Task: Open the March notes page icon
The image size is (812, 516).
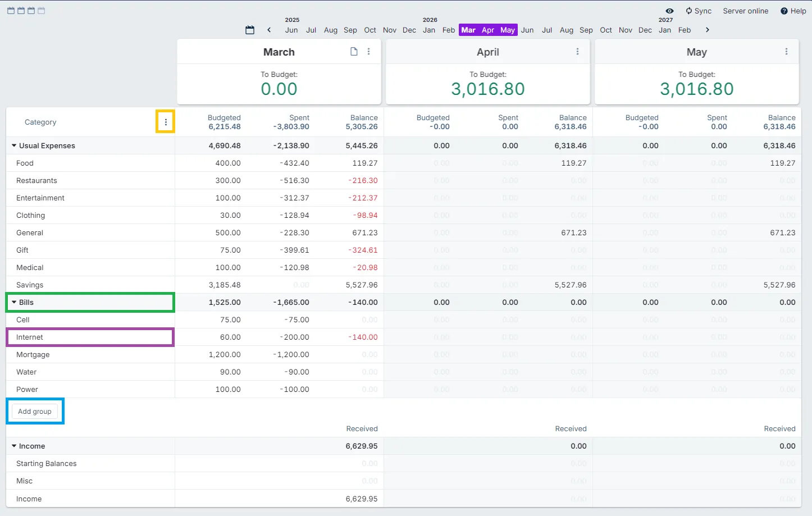Action: (x=354, y=52)
